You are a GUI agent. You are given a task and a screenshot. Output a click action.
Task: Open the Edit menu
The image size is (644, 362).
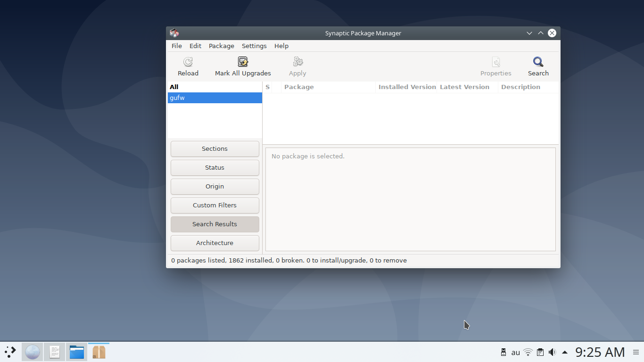point(195,46)
